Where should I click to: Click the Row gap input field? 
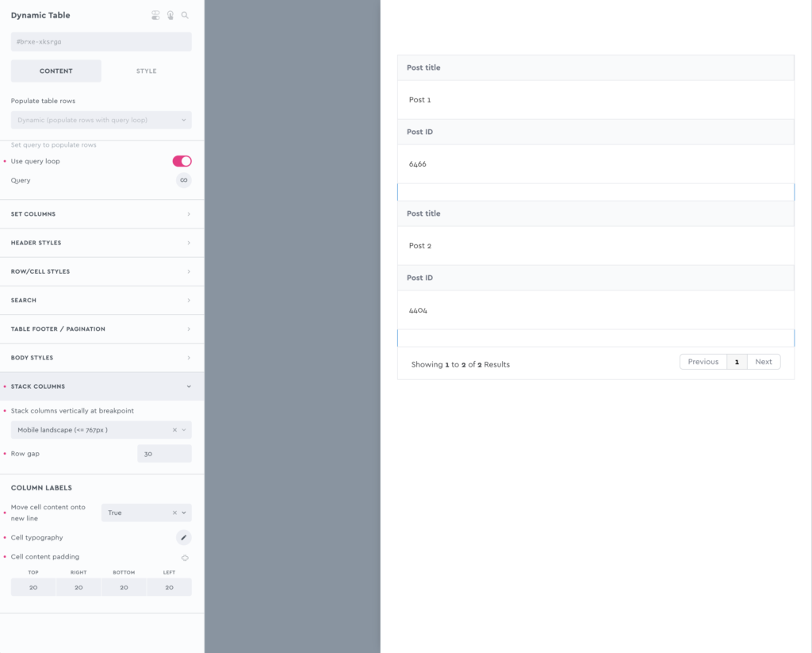point(163,454)
